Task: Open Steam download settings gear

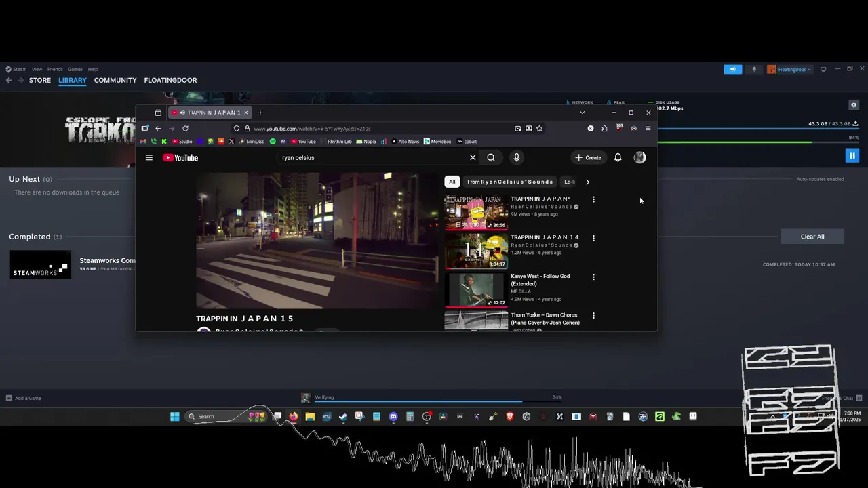Action: tap(854, 105)
